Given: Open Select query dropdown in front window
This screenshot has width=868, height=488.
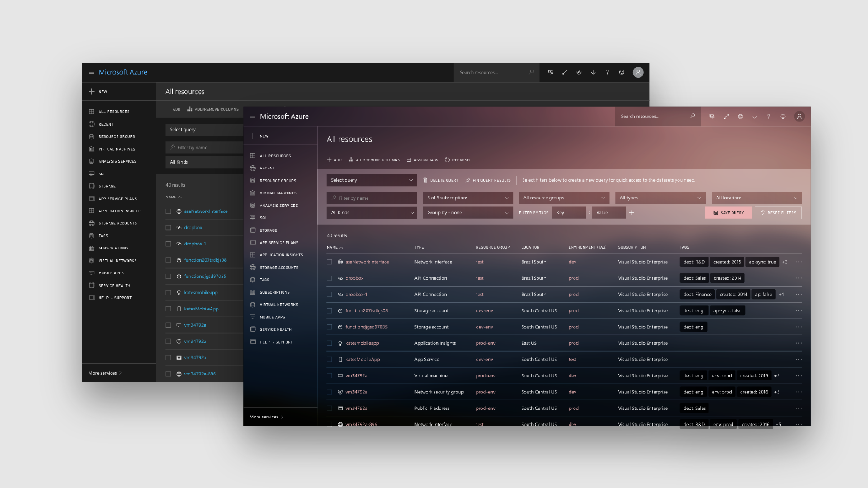Looking at the screenshot, I should pyautogui.click(x=372, y=180).
